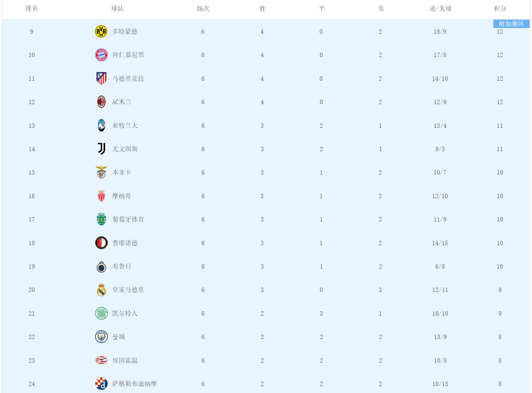Click the Sporting CP green crest
This screenshot has width=532, height=393.
pyautogui.click(x=101, y=219)
